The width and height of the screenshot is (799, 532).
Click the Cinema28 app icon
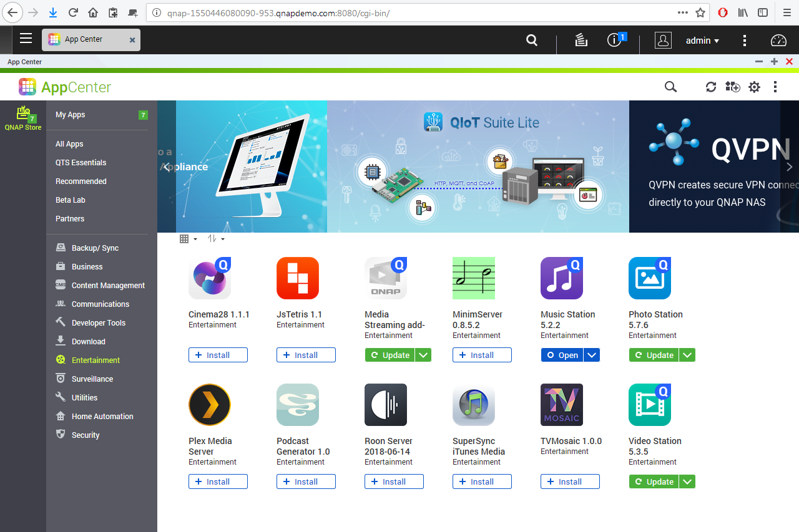210,278
